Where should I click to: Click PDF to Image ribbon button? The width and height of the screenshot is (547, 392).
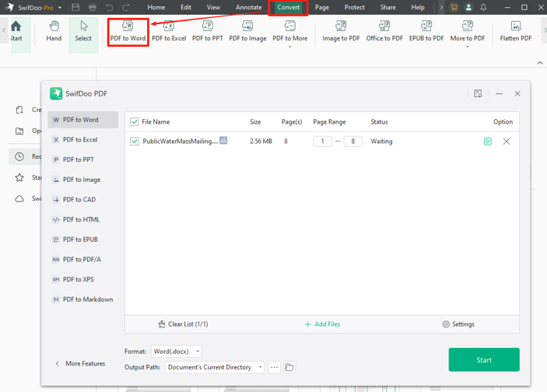click(247, 32)
